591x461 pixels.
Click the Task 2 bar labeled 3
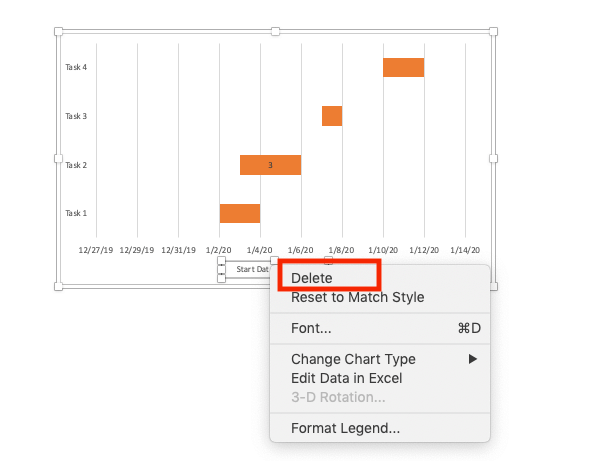click(270, 165)
